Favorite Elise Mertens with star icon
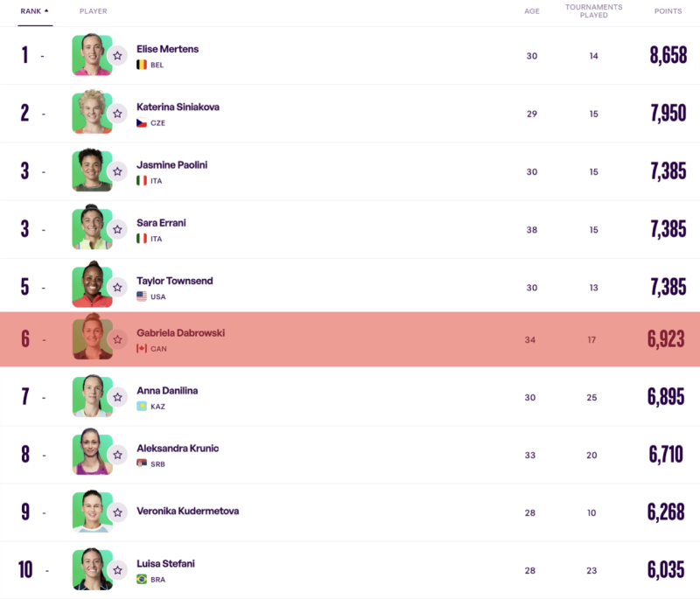700x599 pixels. (x=117, y=55)
